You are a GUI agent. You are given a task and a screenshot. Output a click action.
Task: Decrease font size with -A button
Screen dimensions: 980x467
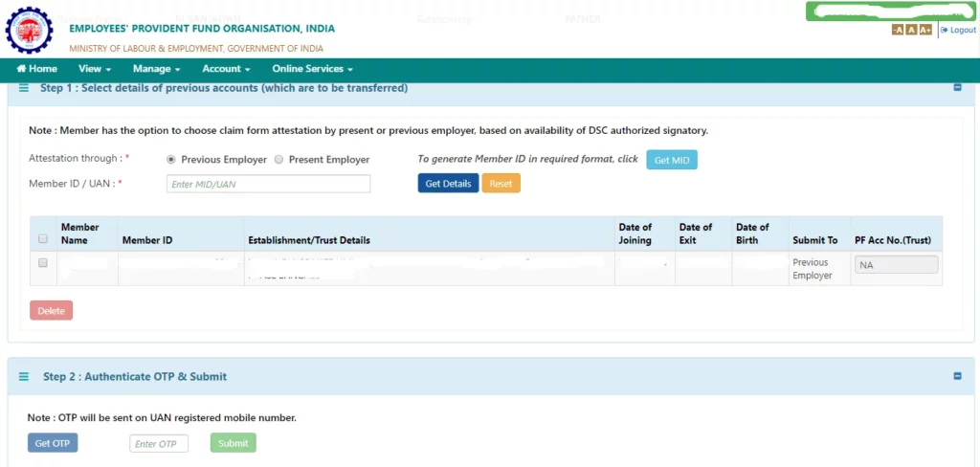[897, 31]
